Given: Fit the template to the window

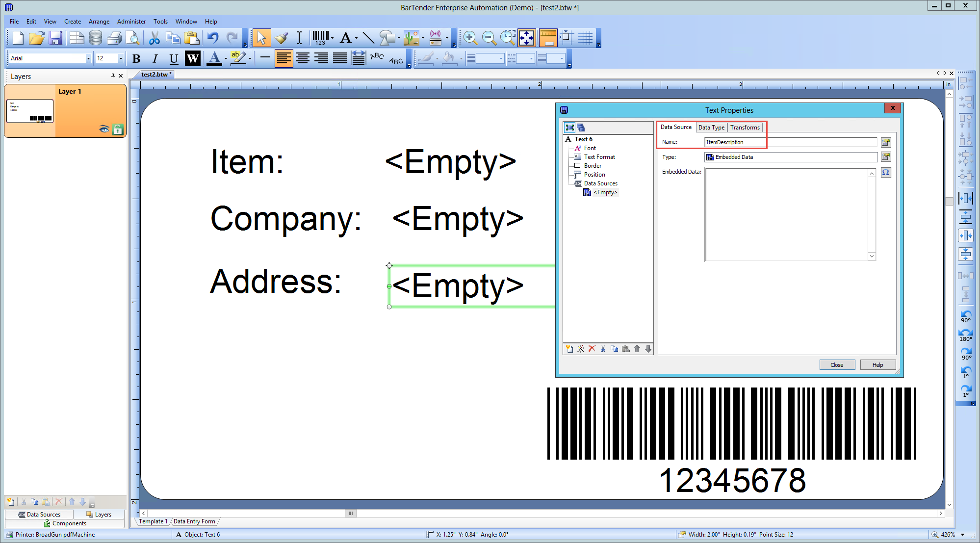Looking at the screenshot, I should click(527, 38).
